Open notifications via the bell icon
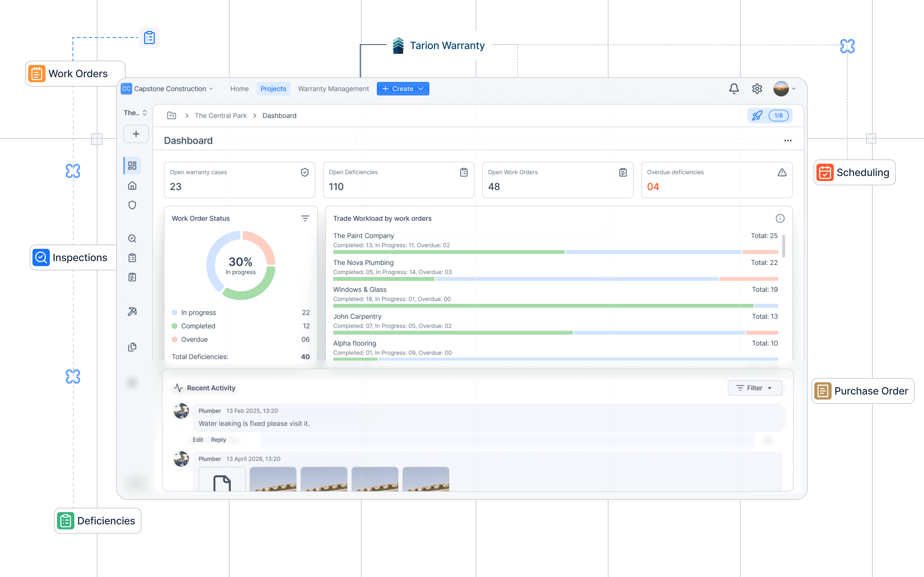This screenshot has width=924, height=577. click(733, 88)
